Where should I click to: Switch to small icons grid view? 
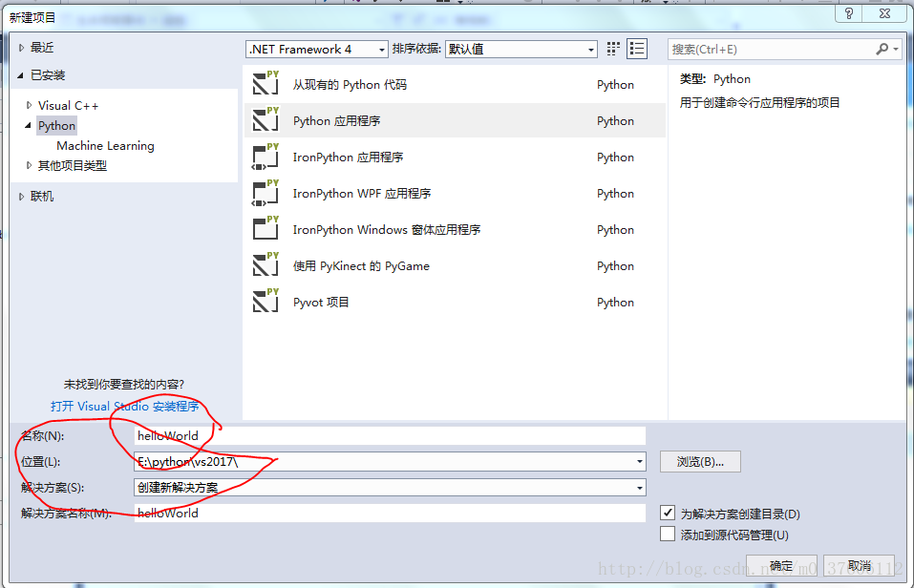(x=612, y=49)
